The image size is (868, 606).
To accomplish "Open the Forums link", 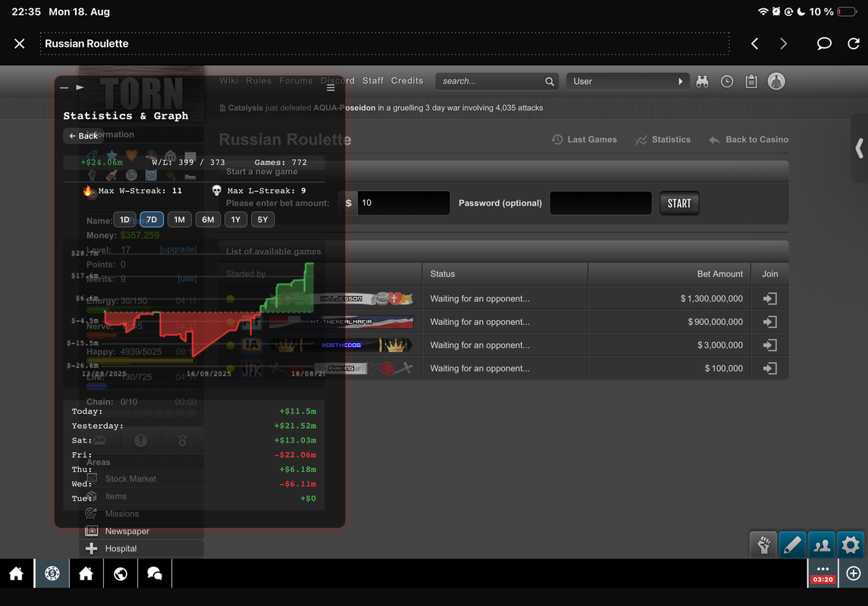I will [296, 81].
